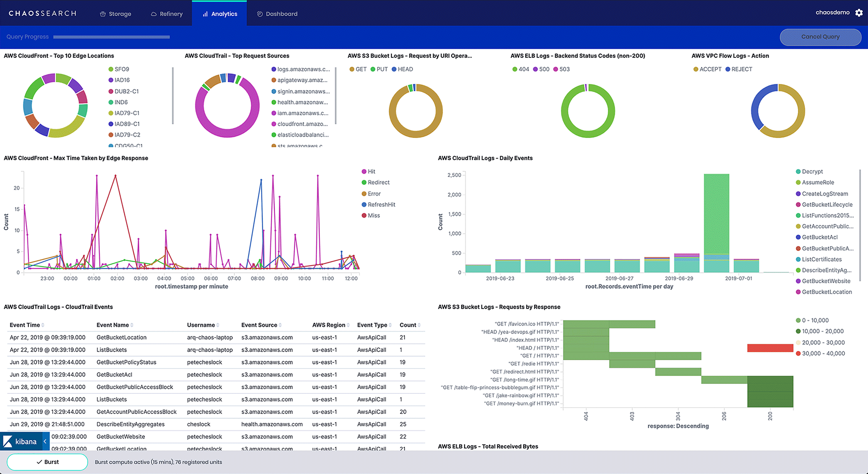Open the settings gear next to chaosdemo
The width and height of the screenshot is (868, 474).
858,12
